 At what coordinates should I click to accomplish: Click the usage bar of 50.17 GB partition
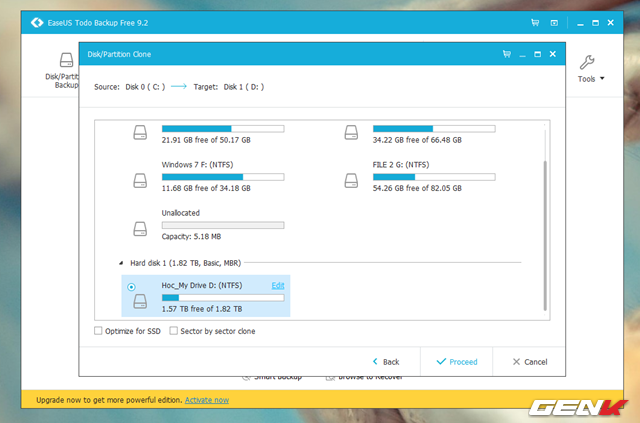coord(223,129)
